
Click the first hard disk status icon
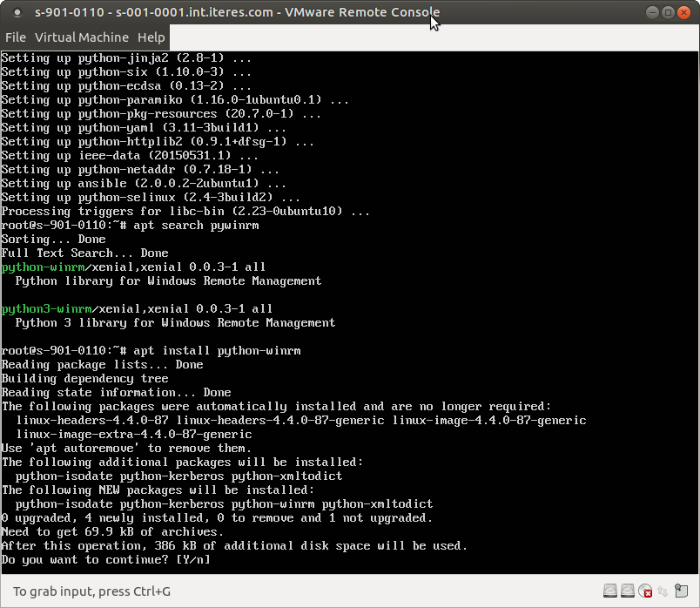pos(610,591)
